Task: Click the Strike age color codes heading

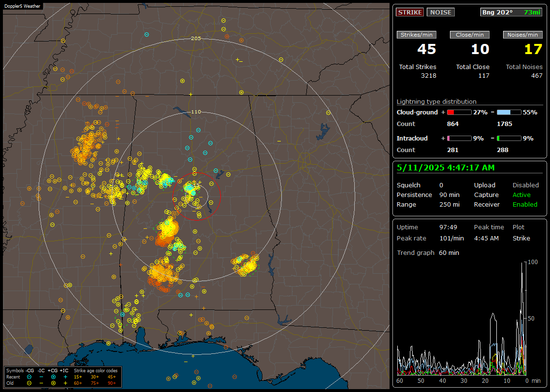Action: (x=96, y=371)
